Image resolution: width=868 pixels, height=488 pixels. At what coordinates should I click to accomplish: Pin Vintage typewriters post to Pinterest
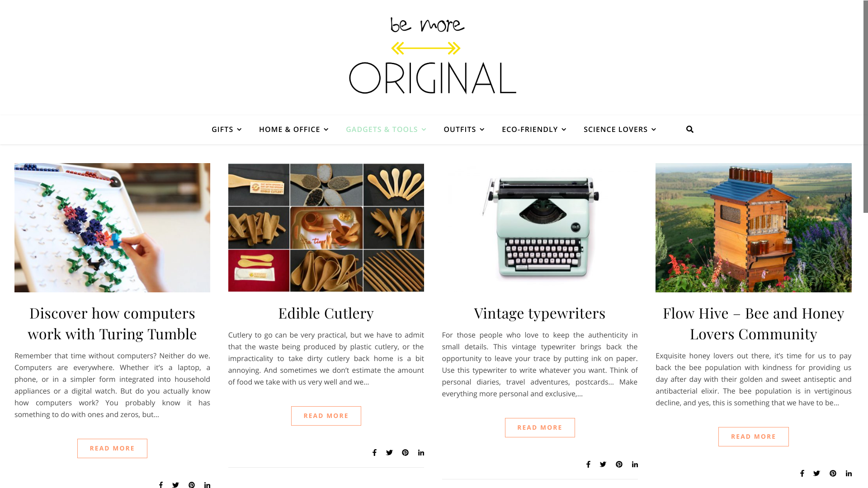619,464
